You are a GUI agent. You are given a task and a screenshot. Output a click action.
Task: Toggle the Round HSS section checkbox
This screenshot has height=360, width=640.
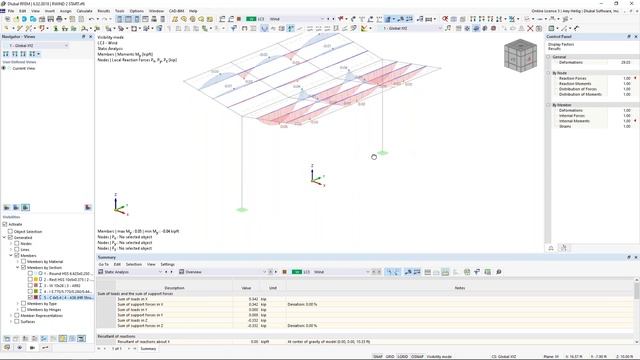(30, 273)
